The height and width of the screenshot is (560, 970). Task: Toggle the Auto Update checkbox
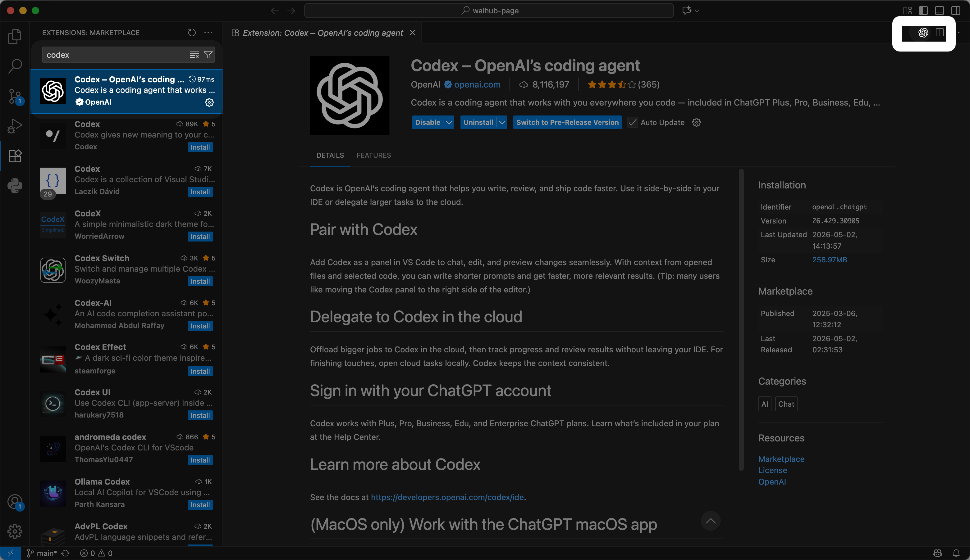pos(632,122)
